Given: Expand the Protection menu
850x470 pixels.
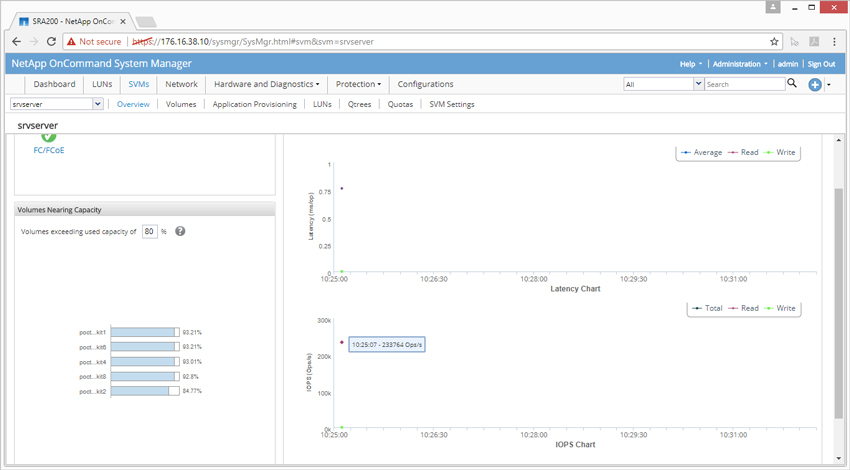Looking at the screenshot, I should click(x=358, y=84).
